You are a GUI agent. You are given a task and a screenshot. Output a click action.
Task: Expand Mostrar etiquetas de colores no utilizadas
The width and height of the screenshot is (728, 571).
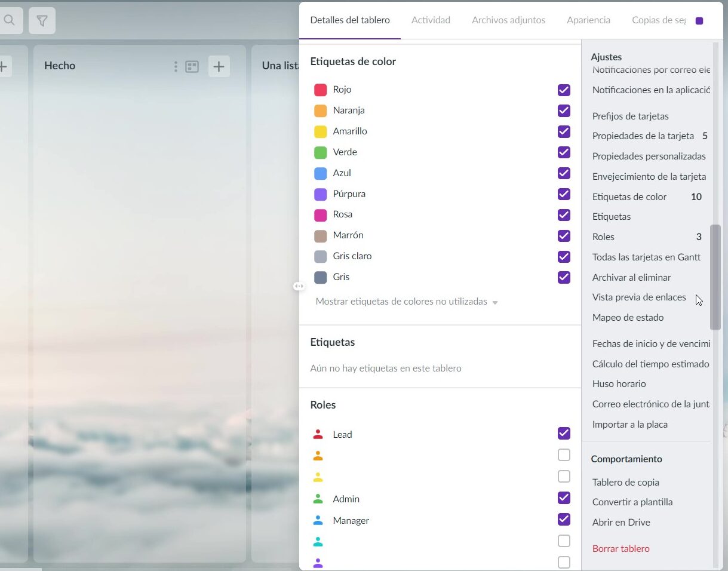(407, 302)
